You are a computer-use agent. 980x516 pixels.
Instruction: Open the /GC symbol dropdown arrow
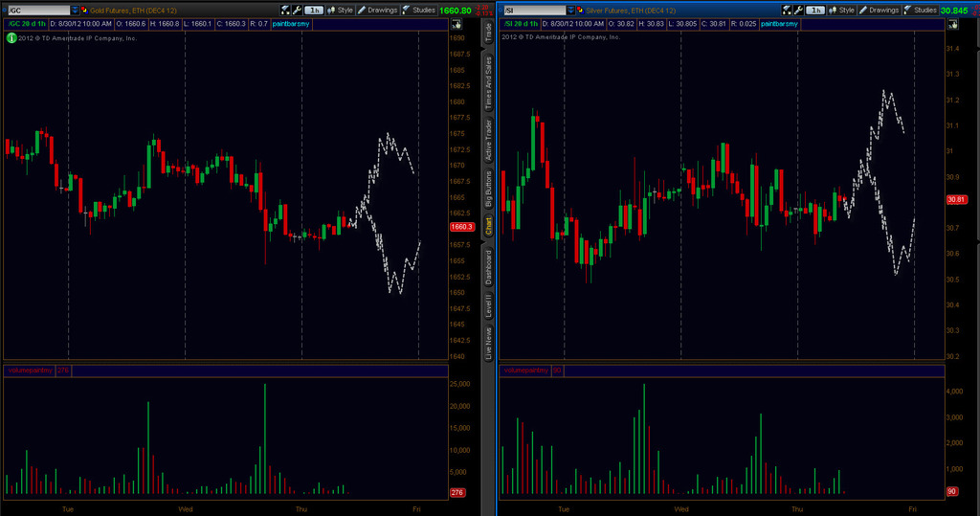(75, 10)
